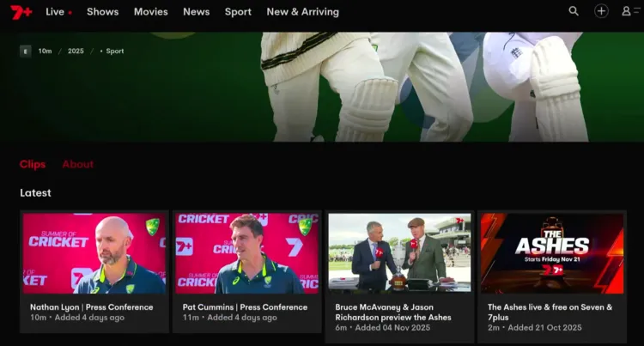644x346 pixels.
Task: Play the Pat Cummins press conference thumbnail
Action: click(x=246, y=253)
